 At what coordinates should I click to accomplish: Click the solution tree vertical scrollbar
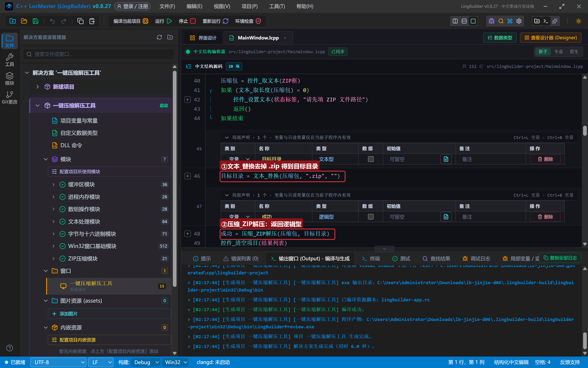(174, 179)
